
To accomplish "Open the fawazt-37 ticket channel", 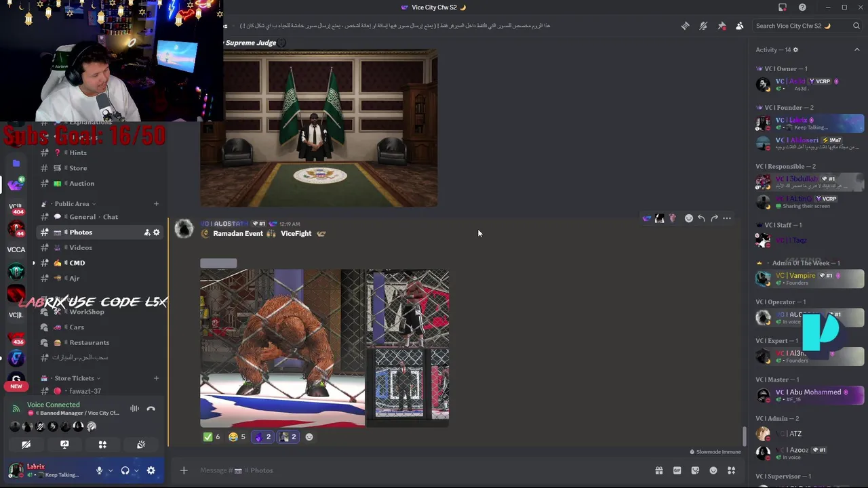I will tap(99, 391).
